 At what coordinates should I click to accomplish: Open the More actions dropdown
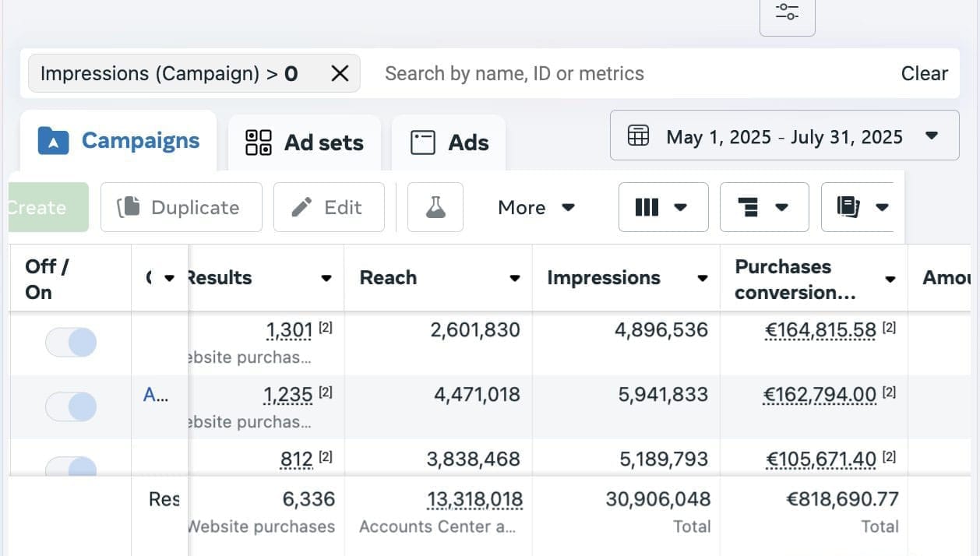coord(536,207)
